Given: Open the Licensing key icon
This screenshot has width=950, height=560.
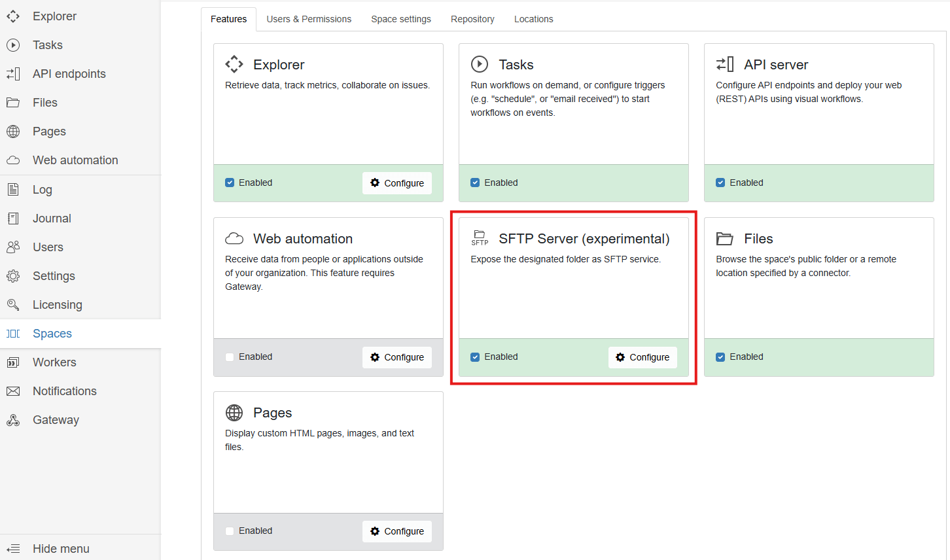Looking at the screenshot, I should click(x=13, y=305).
